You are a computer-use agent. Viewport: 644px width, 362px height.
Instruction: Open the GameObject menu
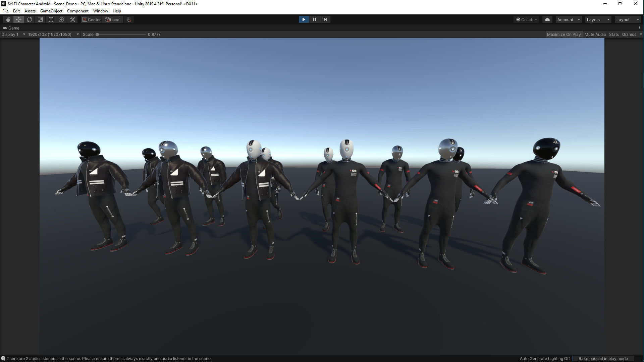tap(51, 11)
